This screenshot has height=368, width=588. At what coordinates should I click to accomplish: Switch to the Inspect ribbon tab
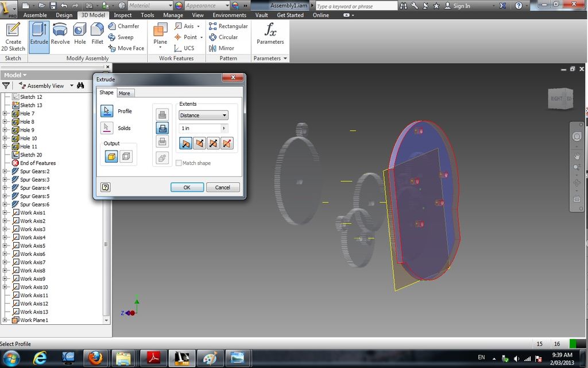(123, 15)
